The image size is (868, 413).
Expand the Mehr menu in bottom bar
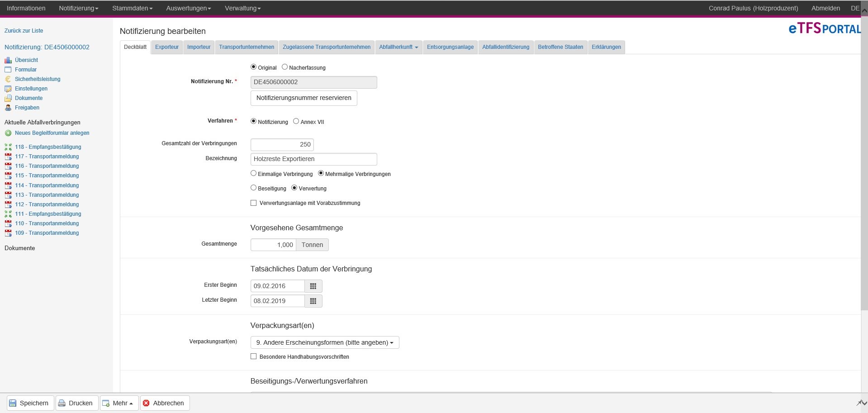click(x=119, y=403)
